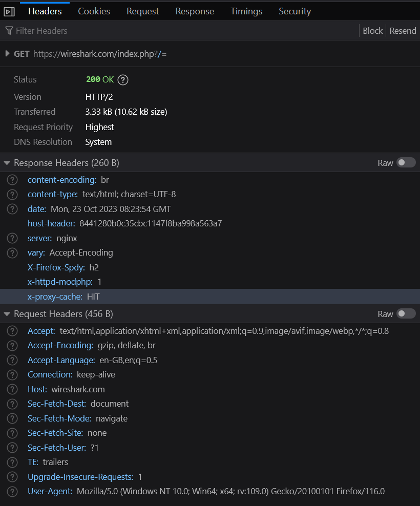The image size is (420, 506).
Task: Open the Timings tab
Action: tap(246, 11)
